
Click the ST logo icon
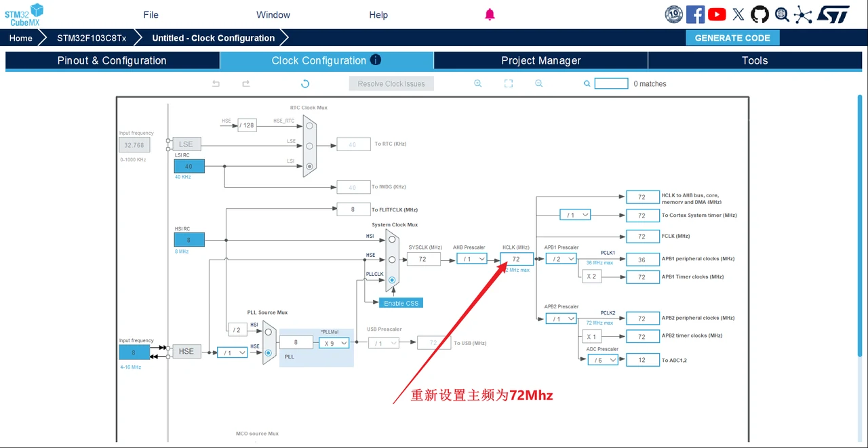833,14
